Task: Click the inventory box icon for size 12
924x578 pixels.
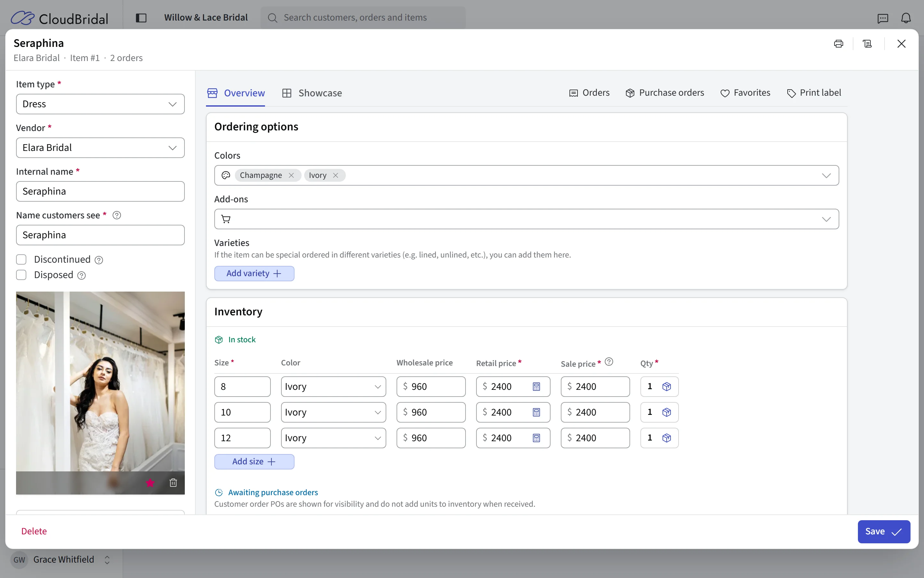Action: [x=667, y=438]
